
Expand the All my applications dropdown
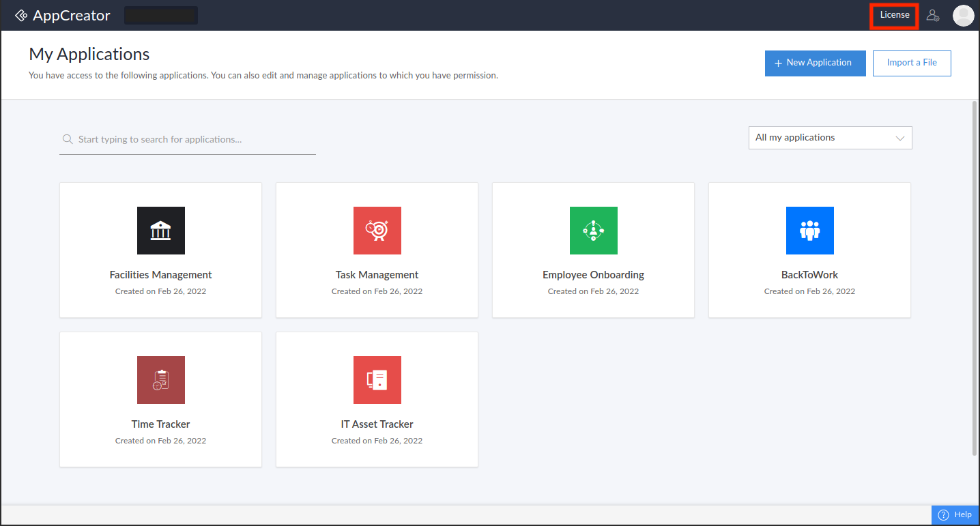coord(831,138)
